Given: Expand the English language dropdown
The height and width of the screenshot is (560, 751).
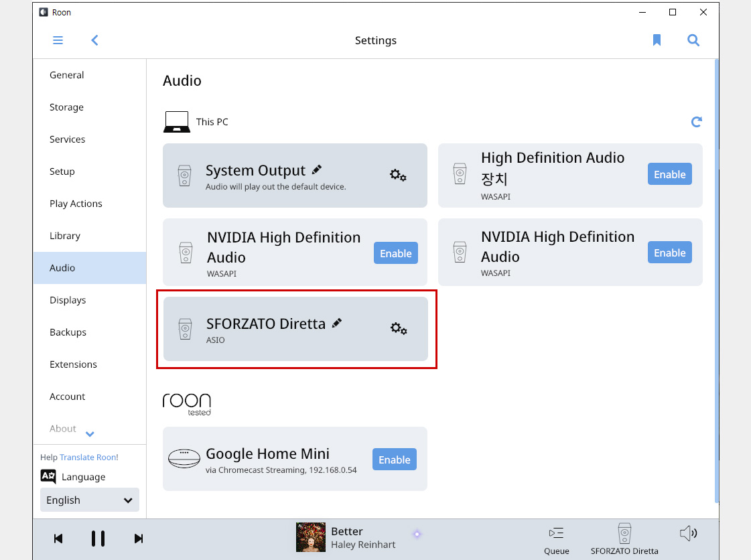Looking at the screenshot, I should (x=90, y=500).
